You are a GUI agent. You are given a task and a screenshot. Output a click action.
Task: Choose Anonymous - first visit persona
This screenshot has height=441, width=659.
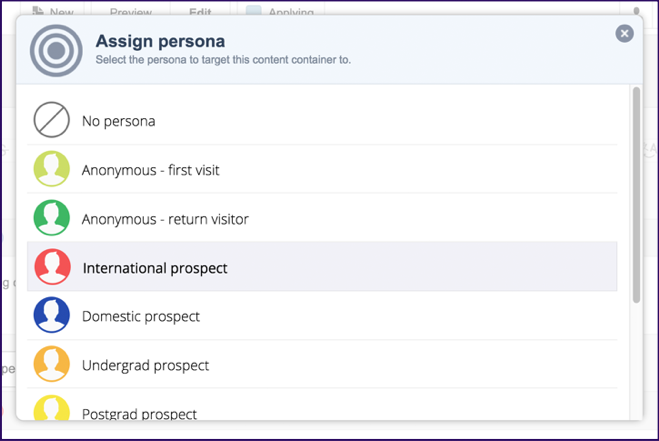tap(322, 169)
